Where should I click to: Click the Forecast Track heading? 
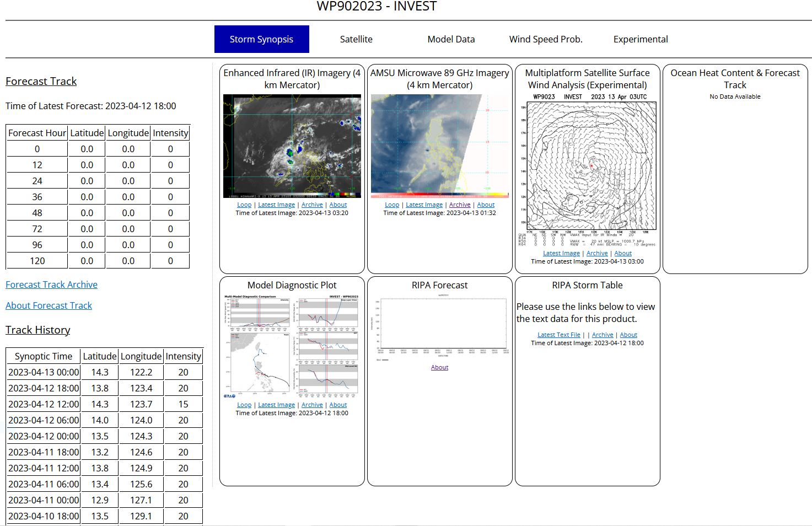(x=41, y=81)
